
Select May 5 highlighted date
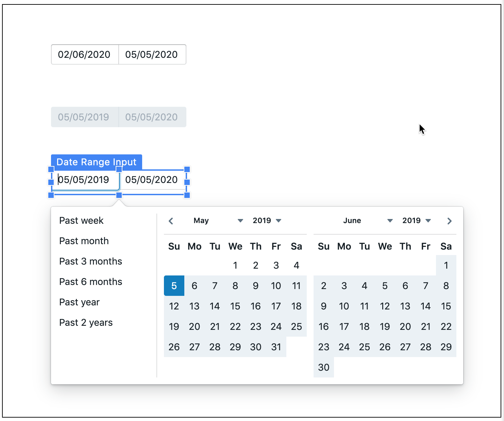tap(174, 286)
